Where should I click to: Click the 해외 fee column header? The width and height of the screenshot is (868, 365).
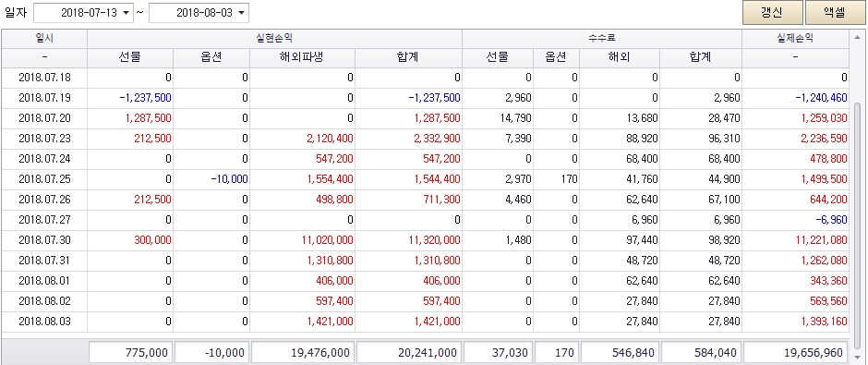[x=619, y=57]
